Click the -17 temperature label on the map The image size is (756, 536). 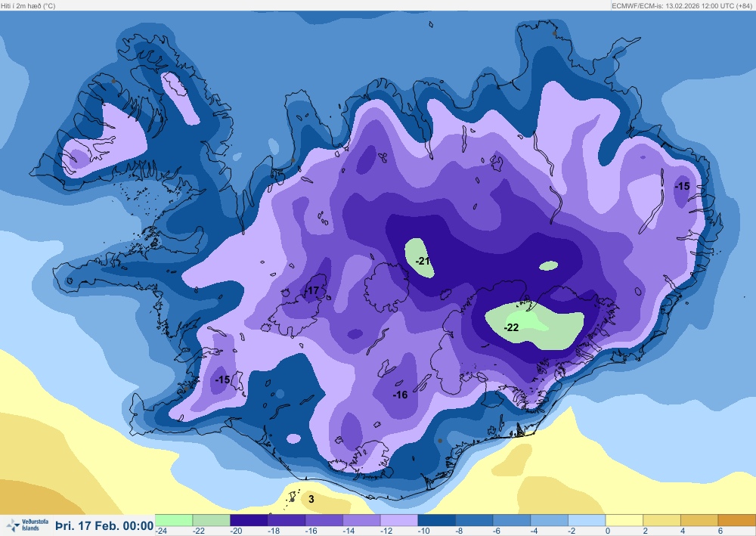click(311, 290)
